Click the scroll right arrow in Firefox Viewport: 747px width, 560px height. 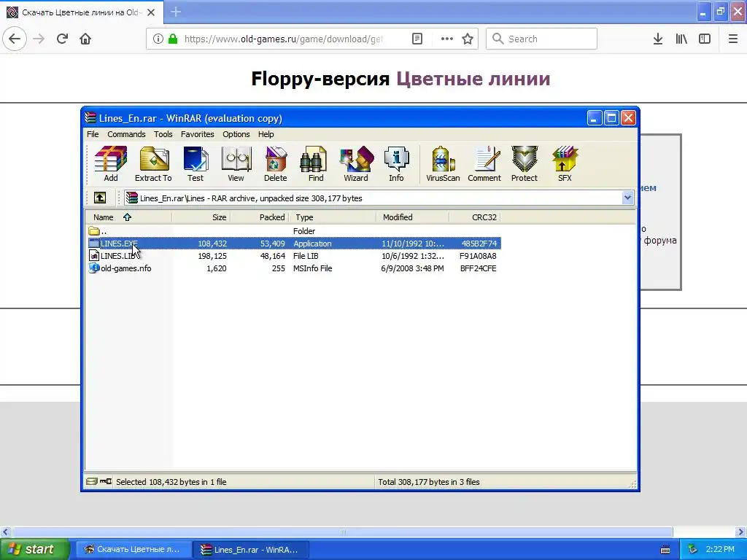(x=741, y=532)
